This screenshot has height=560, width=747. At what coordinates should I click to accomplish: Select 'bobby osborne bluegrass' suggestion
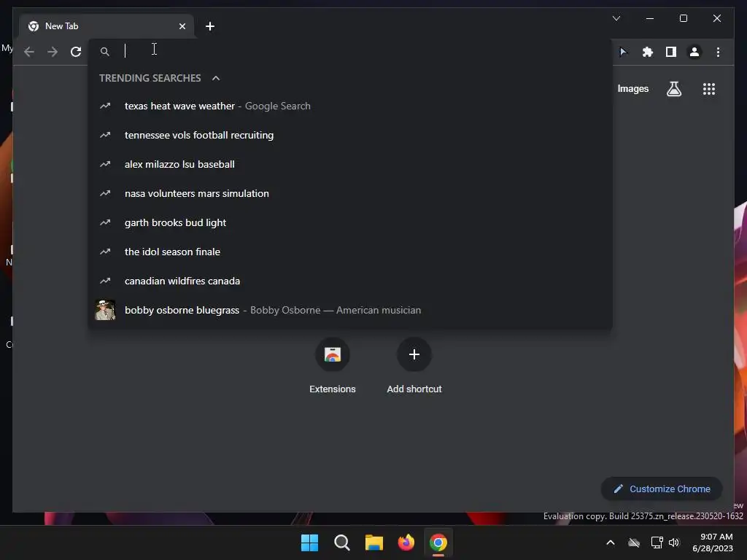(x=350, y=310)
